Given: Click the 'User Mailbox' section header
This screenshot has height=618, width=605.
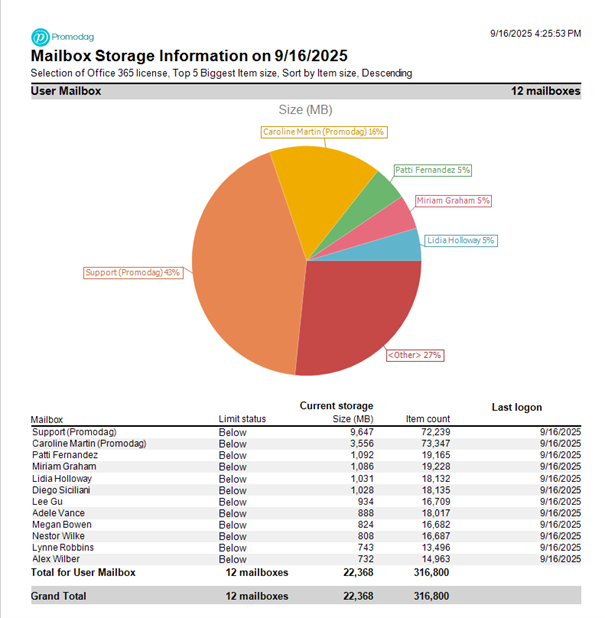Looking at the screenshot, I should coord(66,91).
